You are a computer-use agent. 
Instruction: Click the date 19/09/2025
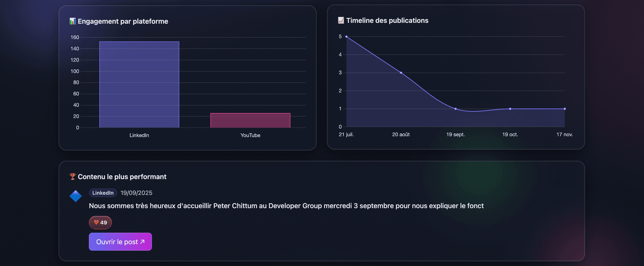tap(136, 193)
